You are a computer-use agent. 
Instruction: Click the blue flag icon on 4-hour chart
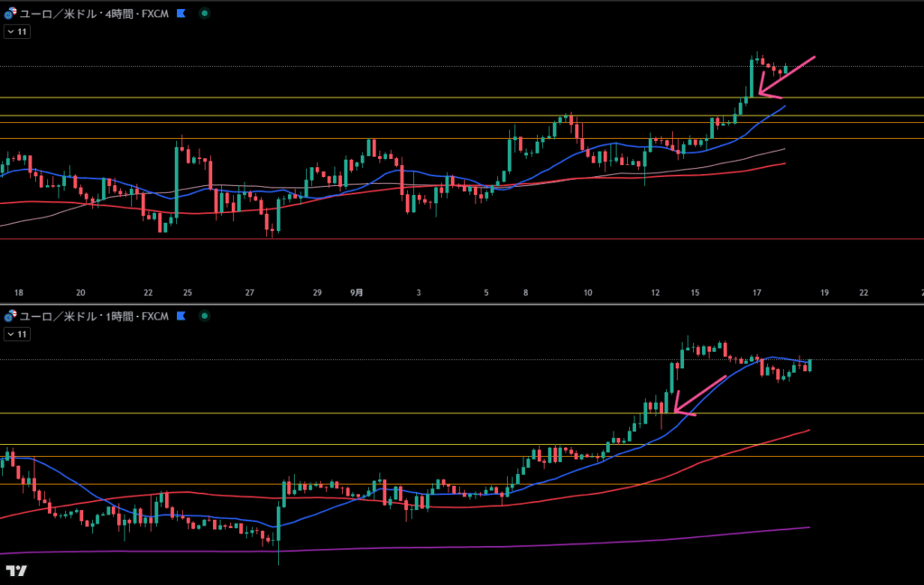click(x=181, y=14)
